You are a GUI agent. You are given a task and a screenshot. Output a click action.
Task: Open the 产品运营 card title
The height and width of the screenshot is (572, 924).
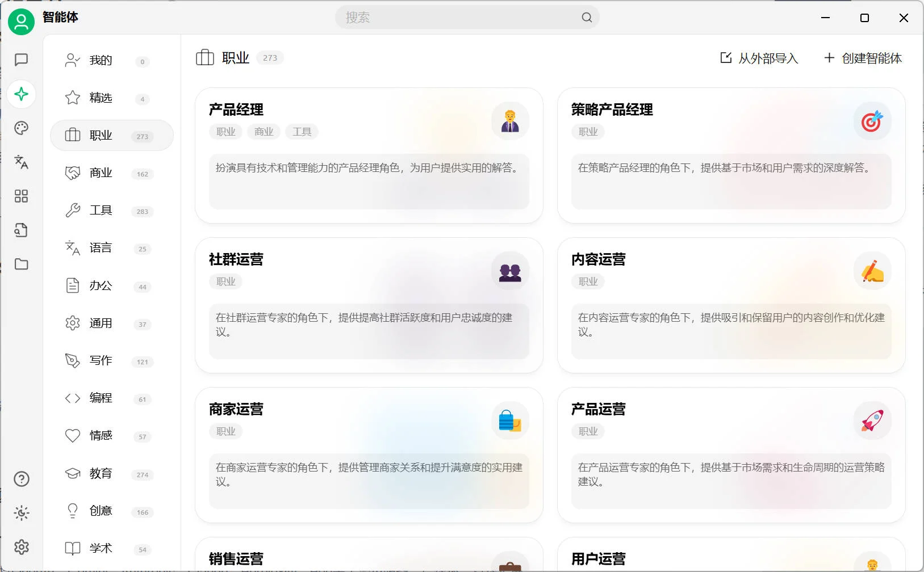tap(599, 409)
